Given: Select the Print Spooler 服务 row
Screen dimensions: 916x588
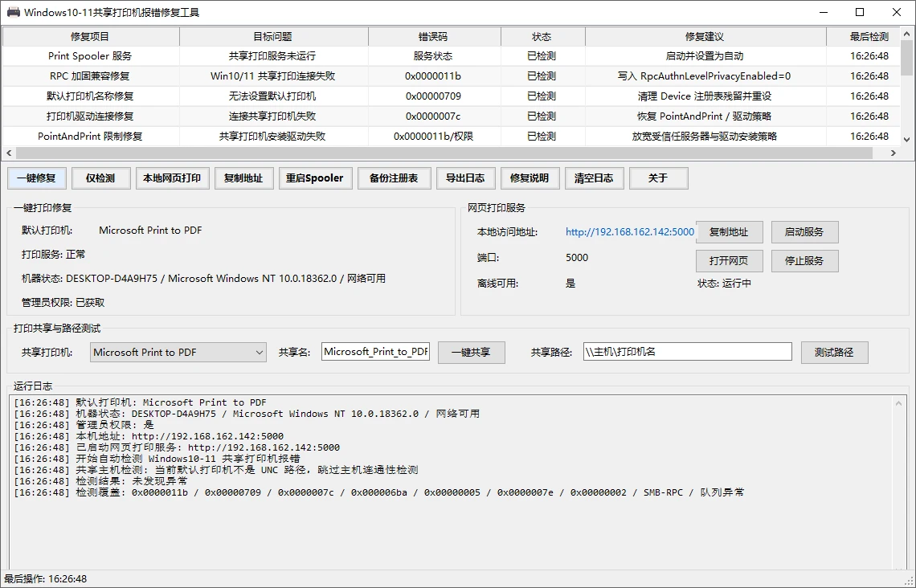Looking at the screenshot, I should click(x=452, y=56).
